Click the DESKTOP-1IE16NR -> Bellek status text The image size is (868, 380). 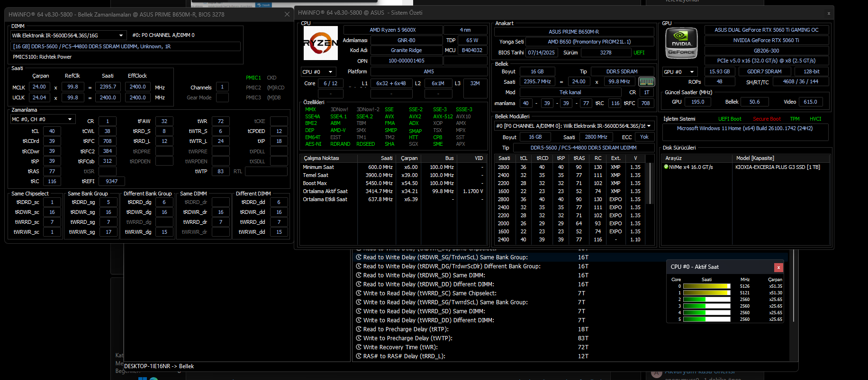159,366
